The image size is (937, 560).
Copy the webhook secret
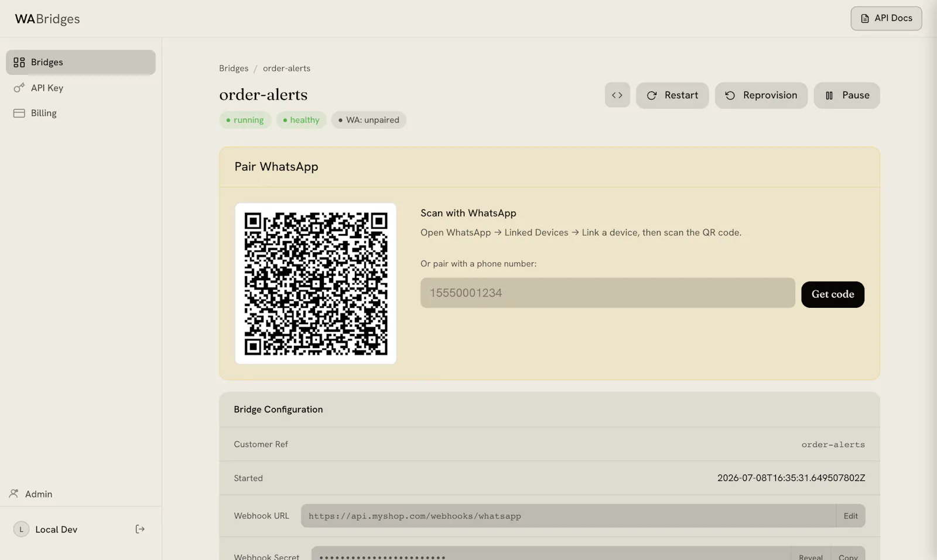(848, 556)
